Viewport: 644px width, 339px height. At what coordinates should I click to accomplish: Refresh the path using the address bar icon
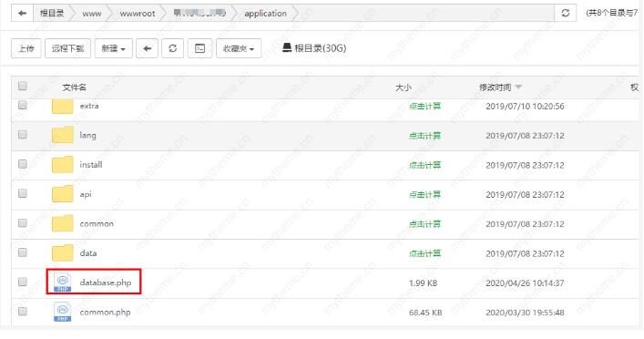click(x=565, y=13)
